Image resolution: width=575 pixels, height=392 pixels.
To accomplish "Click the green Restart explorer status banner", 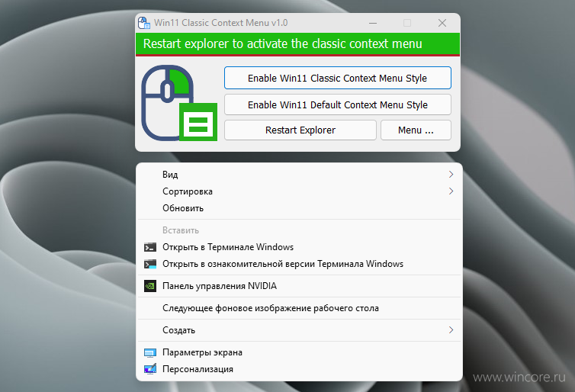I will point(297,44).
